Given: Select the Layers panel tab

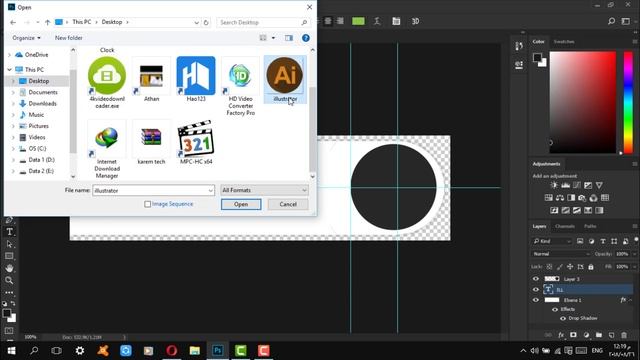Looking at the screenshot, I should tap(539, 226).
